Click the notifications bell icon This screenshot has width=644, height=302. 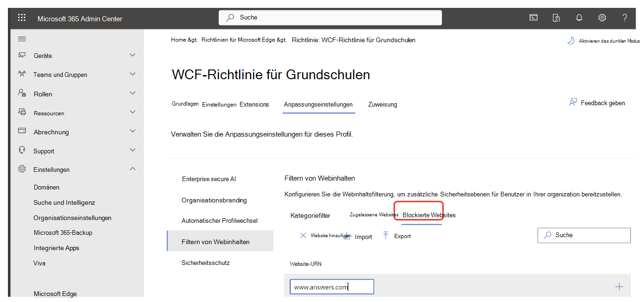[579, 17]
